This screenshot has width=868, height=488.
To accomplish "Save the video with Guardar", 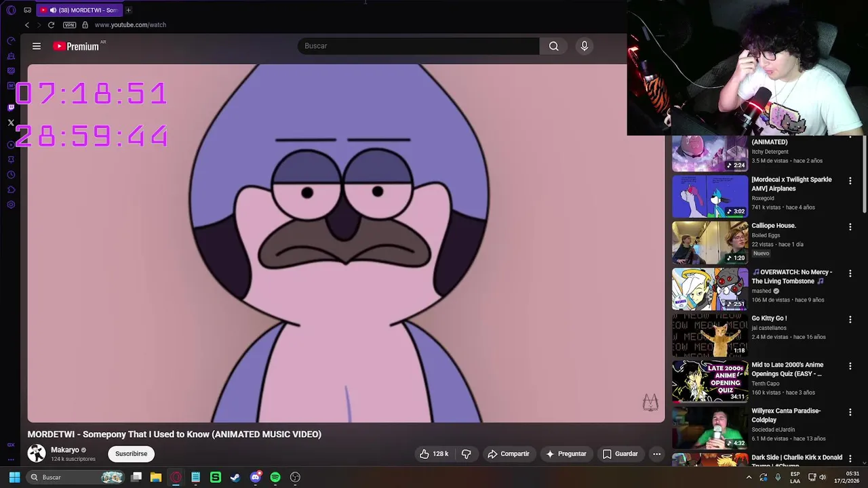I will pyautogui.click(x=620, y=454).
